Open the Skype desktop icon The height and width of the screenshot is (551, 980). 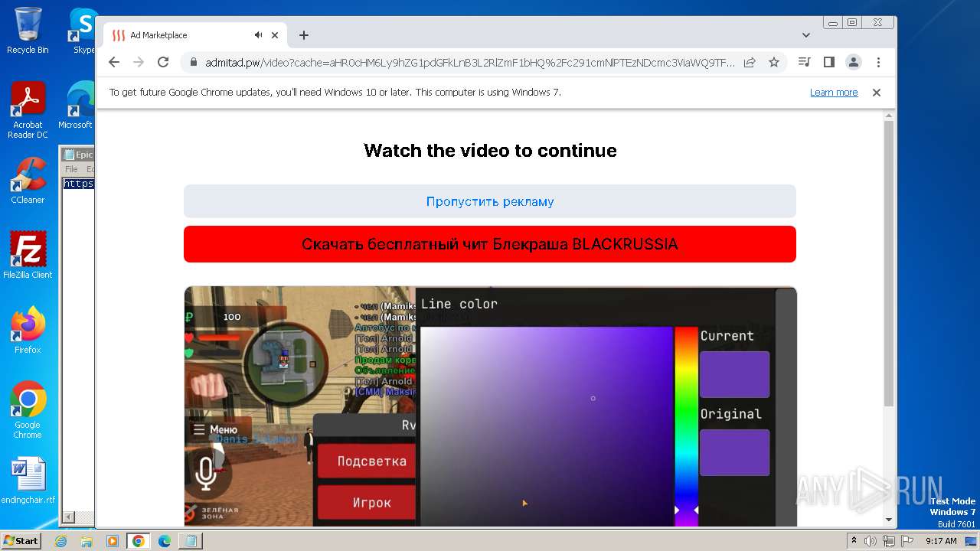pyautogui.click(x=83, y=31)
